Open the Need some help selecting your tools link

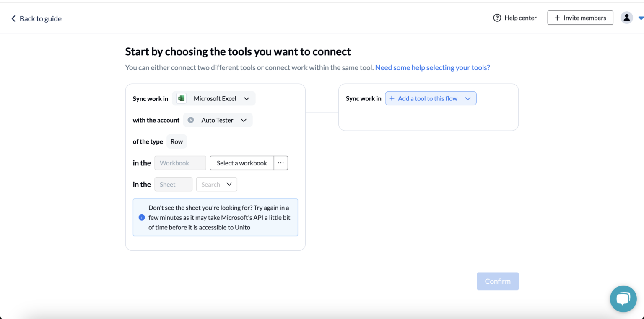point(432,67)
